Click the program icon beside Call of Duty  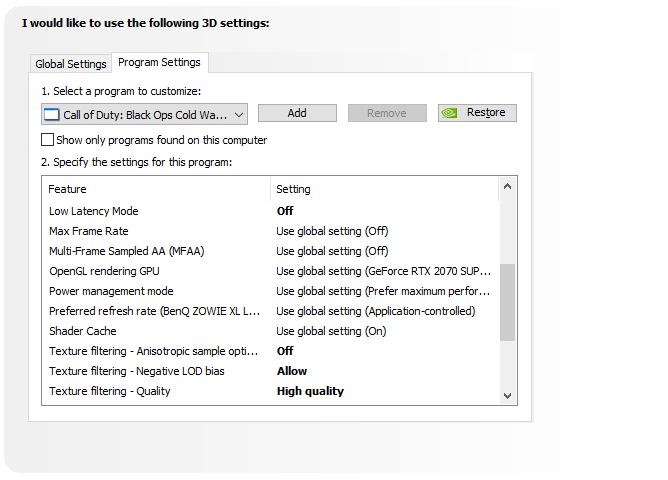pyautogui.click(x=52, y=115)
